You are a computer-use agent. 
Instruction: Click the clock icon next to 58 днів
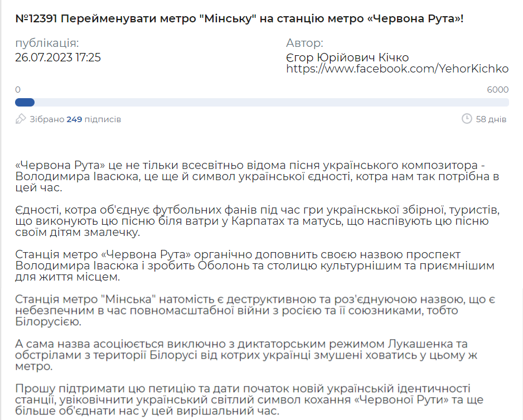[467, 119]
